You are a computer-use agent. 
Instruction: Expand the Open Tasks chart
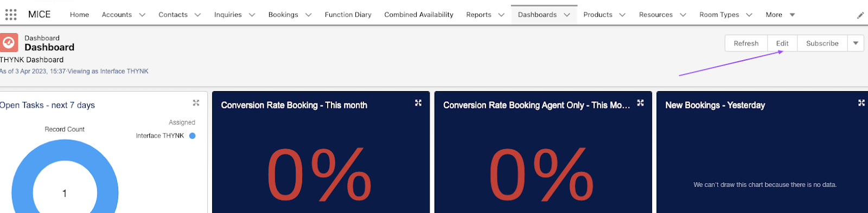point(196,103)
